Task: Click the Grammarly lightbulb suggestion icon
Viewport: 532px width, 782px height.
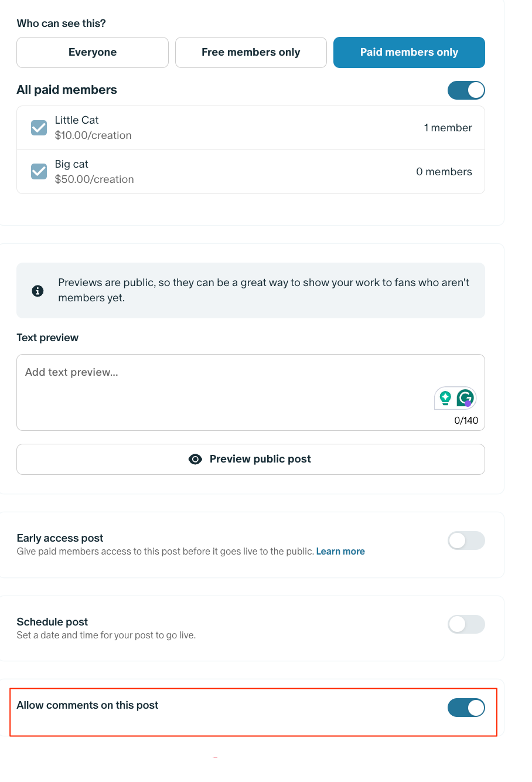Action: [445, 398]
